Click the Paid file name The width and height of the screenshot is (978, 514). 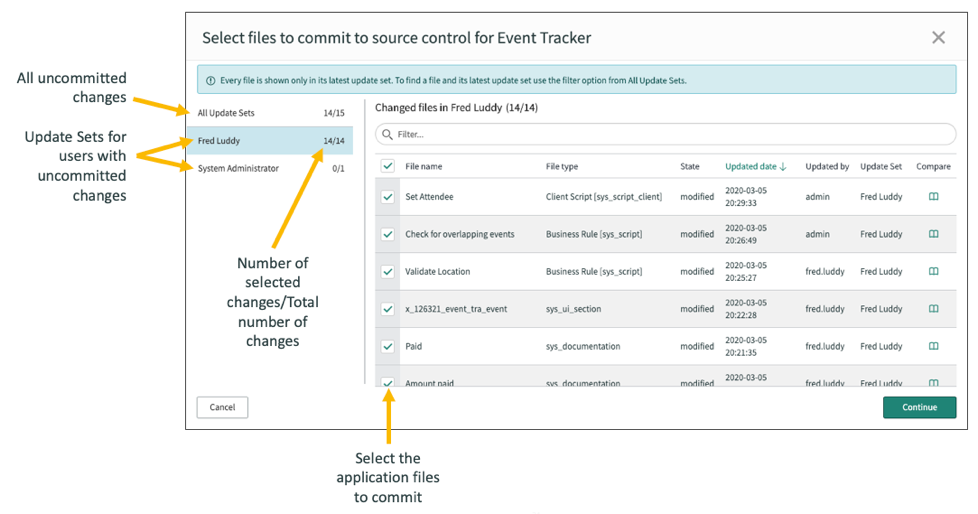[414, 346]
